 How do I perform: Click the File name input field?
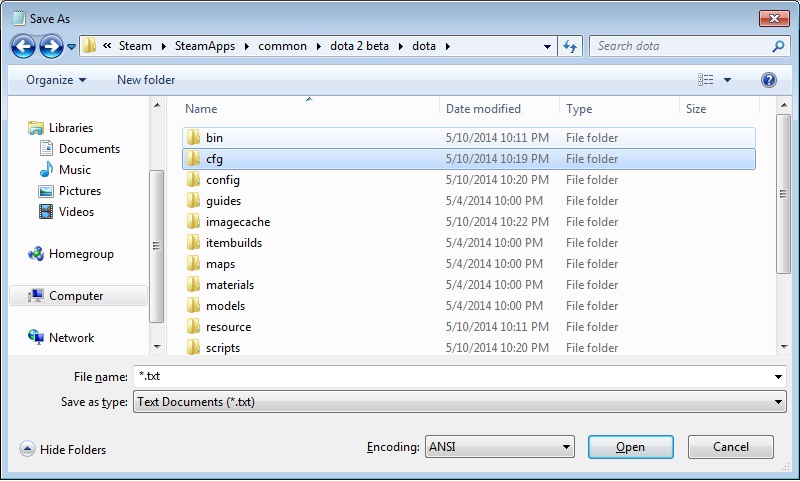(x=452, y=376)
